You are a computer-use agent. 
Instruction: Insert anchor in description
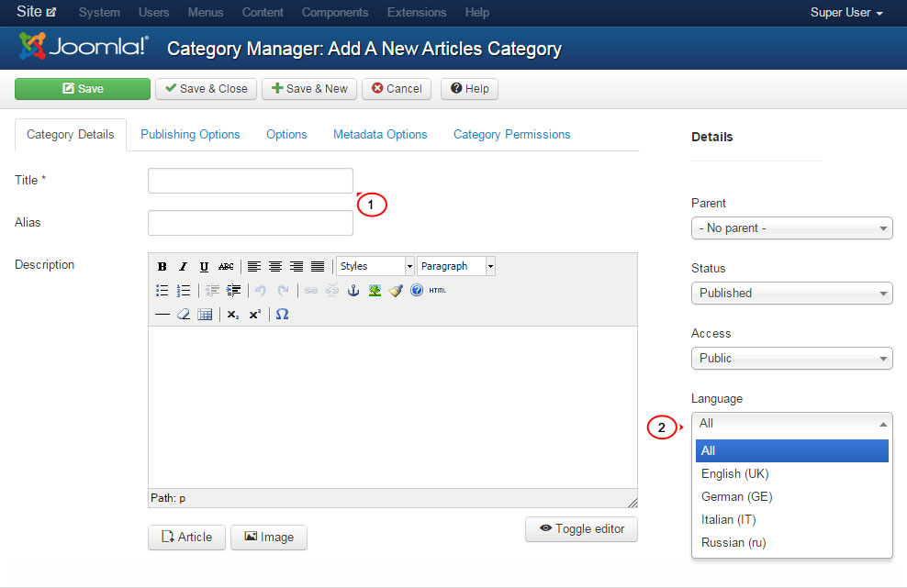[x=353, y=290]
